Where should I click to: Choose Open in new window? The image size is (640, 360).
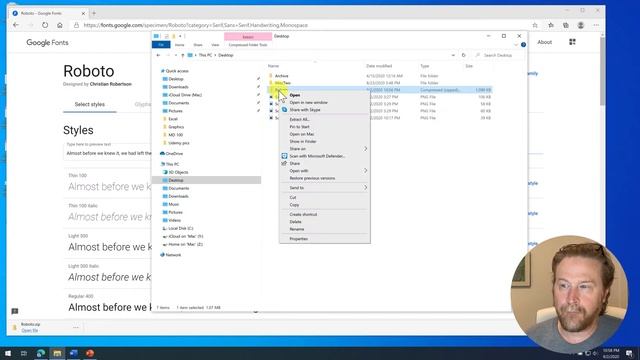point(309,102)
